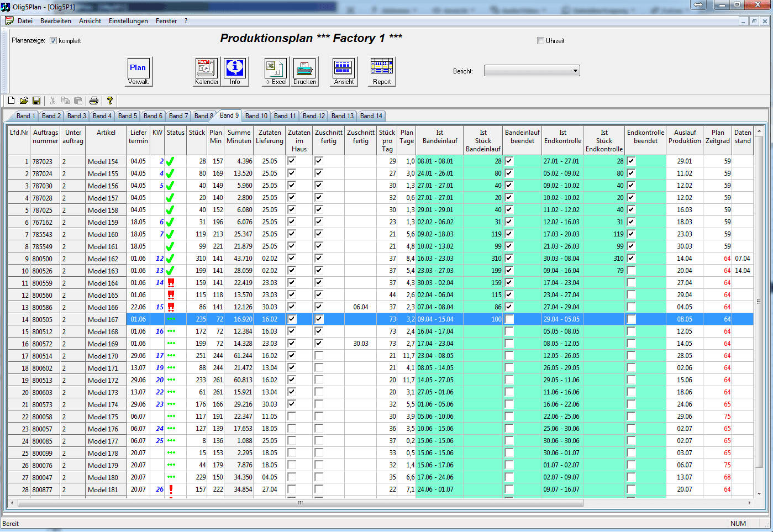This screenshot has height=532, width=773.
Task: Click the Plan Verwalt. icon
Action: click(138, 71)
